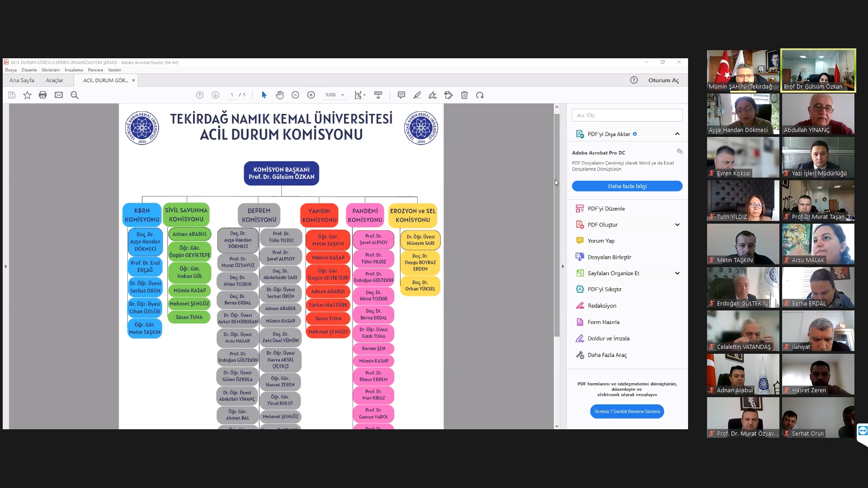Collapse the right tools pane arrow

click(x=563, y=266)
